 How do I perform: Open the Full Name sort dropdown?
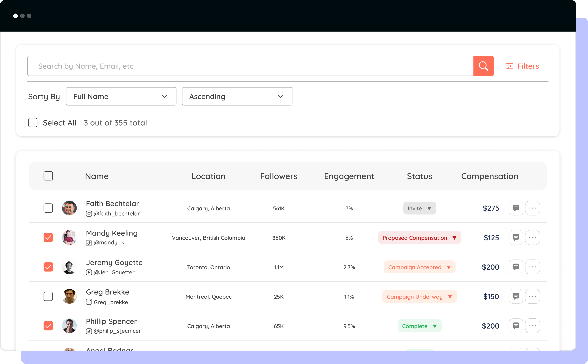(x=121, y=96)
